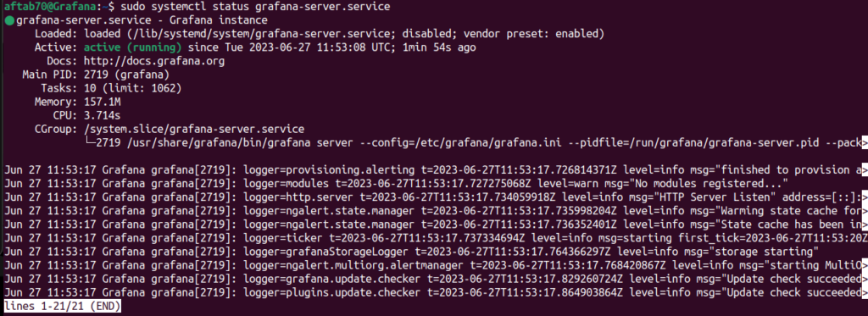Click truncation arrow on http.server log line
The width and height of the screenshot is (868, 316).
click(865, 197)
